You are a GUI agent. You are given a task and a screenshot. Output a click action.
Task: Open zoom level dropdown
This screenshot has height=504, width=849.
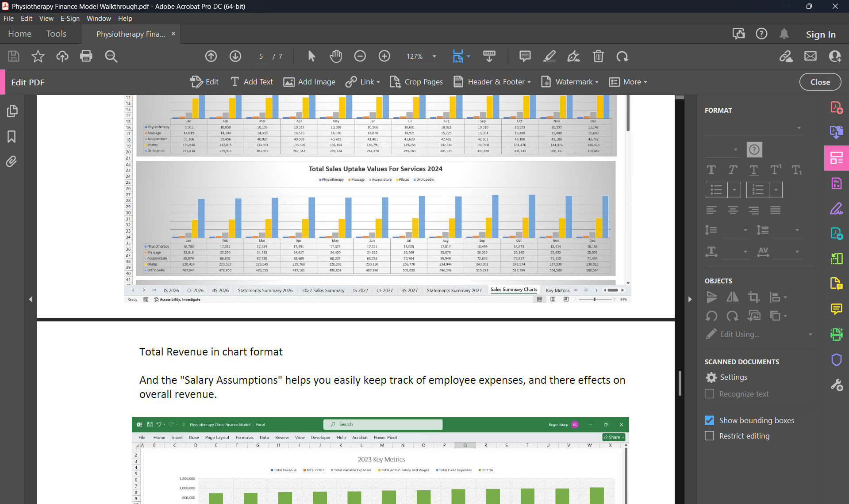[434, 57]
